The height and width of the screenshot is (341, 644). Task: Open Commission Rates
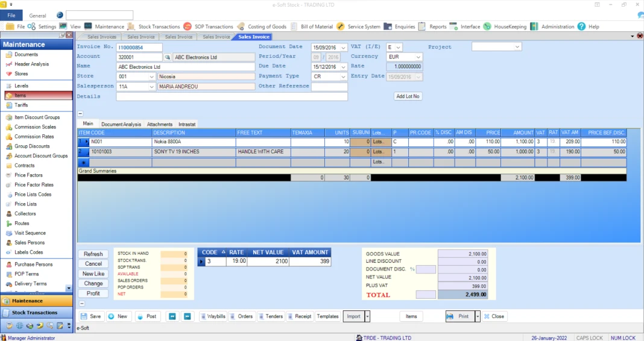coord(34,137)
